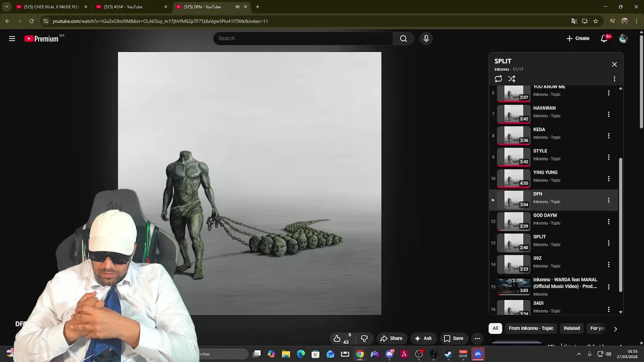
Task: Click the taskbar microphone tray icon
Action: [x=589, y=354]
